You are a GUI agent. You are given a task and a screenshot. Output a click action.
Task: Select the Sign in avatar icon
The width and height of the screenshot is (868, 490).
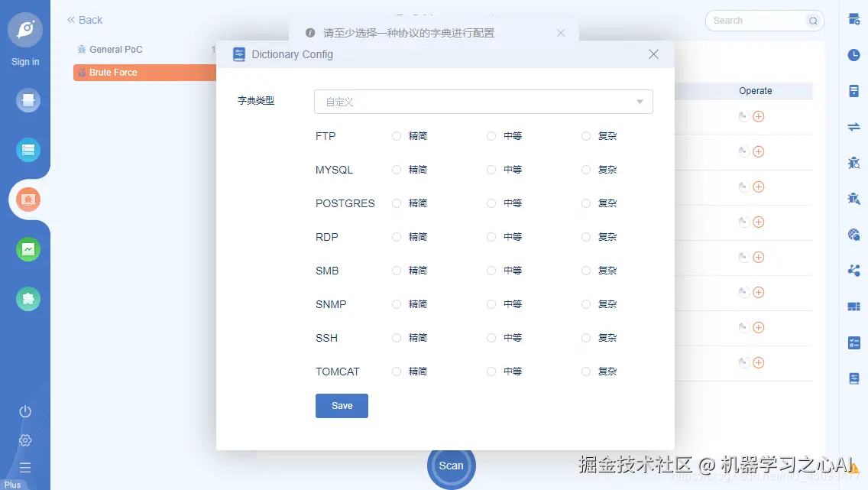tap(25, 29)
